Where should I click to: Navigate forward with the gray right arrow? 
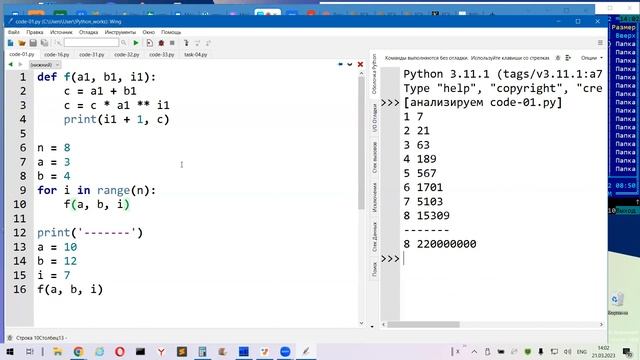[20, 64]
